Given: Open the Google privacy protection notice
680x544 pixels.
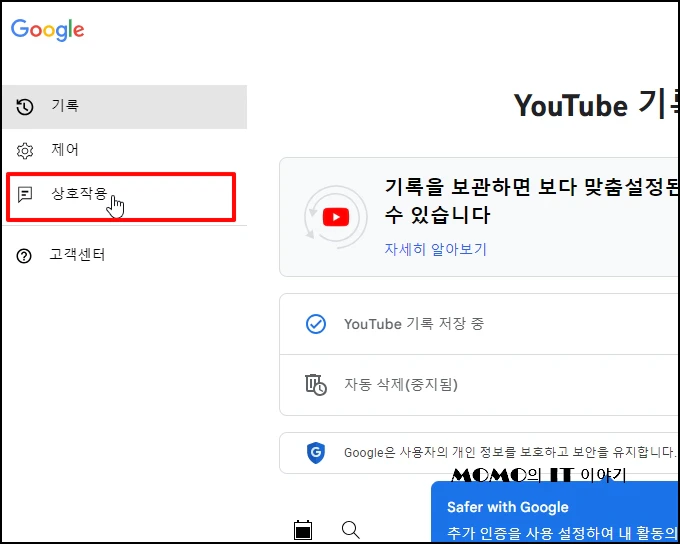Looking at the screenshot, I should click(x=479, y=453).
